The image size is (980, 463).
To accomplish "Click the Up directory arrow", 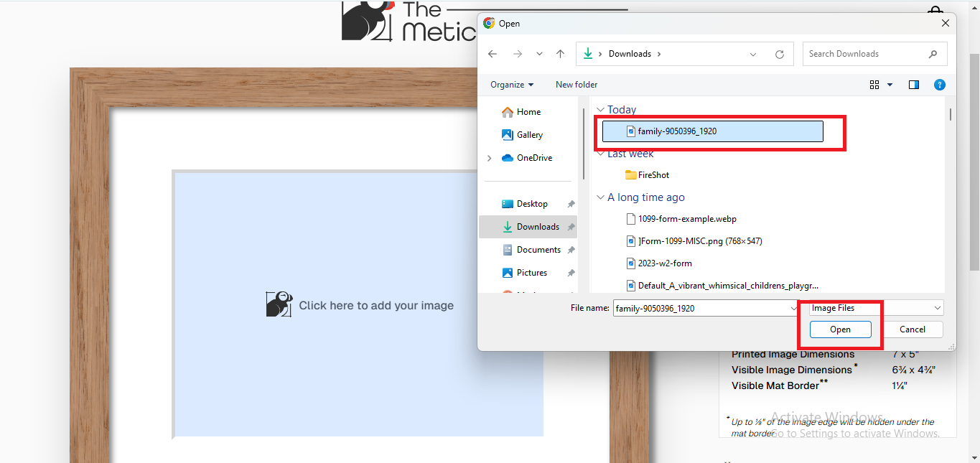I will point(560,54).
